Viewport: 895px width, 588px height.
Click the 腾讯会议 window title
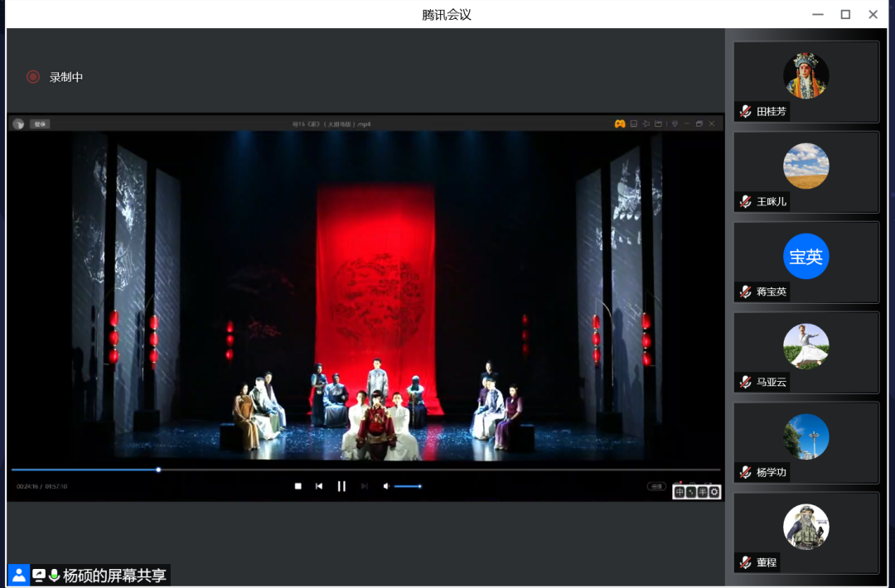click(447, 15)
